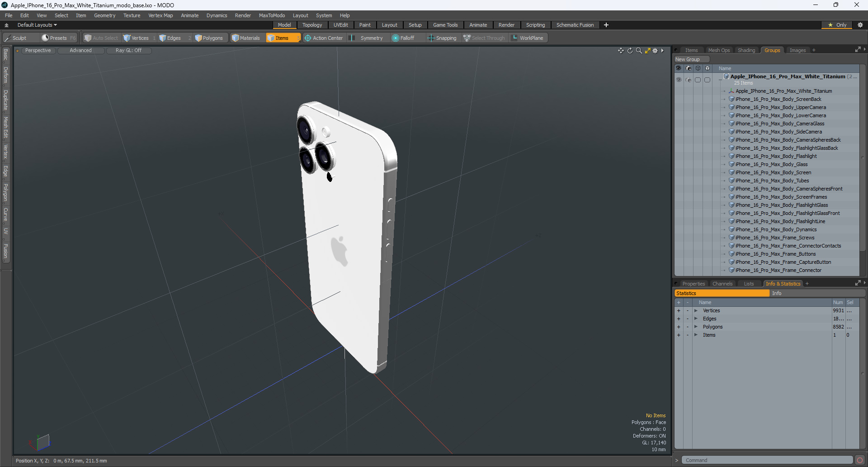Click the Auto Select icon
This screenshot has height=467, width=868.
[x=88, y=38]
